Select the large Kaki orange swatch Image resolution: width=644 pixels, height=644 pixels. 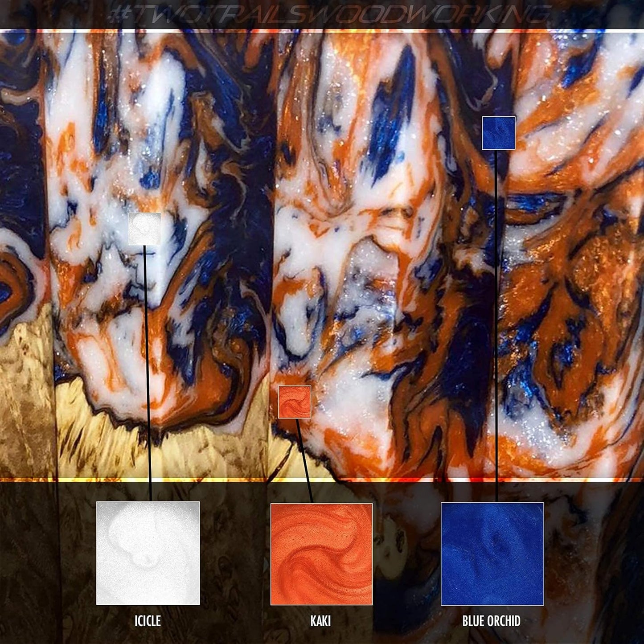coord(321,554)
